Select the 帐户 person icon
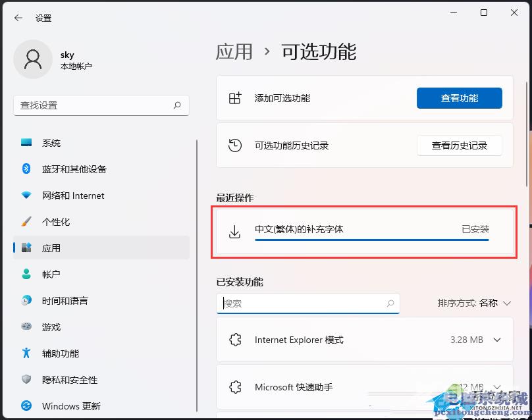The height and width of the screenshot is (420, 532). point(26,274)
